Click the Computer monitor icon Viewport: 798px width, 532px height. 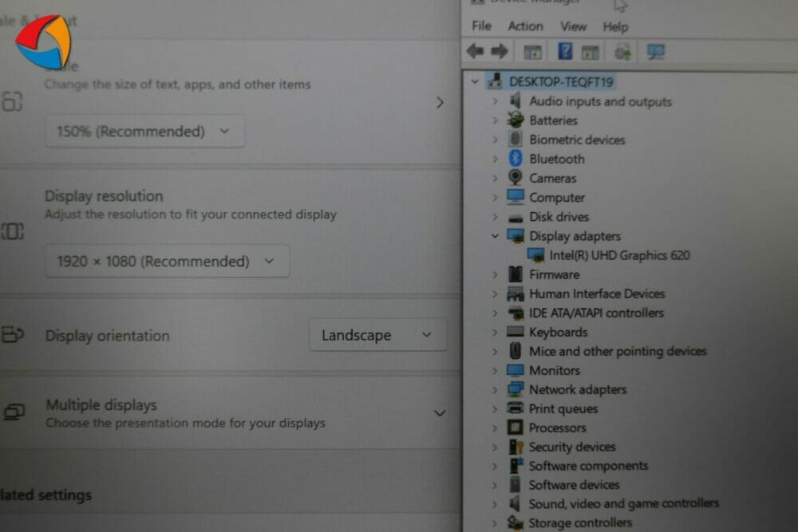[515, 197]
